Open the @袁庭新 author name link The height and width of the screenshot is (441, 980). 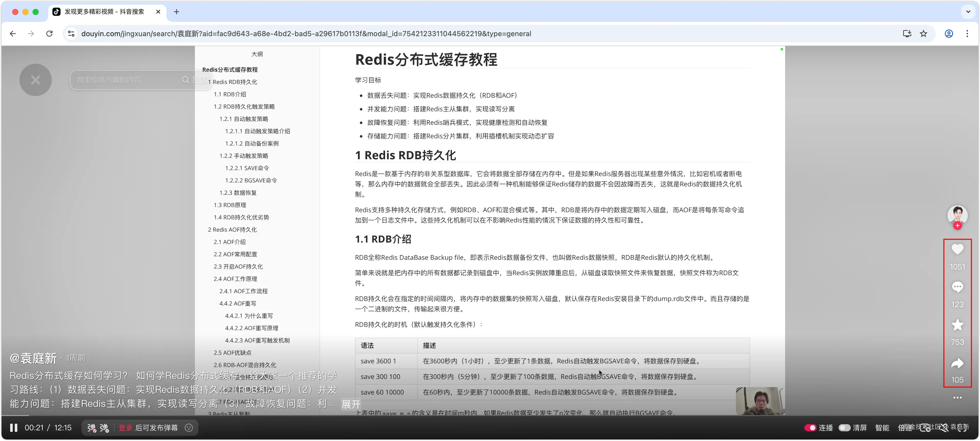tap(33, 358)
